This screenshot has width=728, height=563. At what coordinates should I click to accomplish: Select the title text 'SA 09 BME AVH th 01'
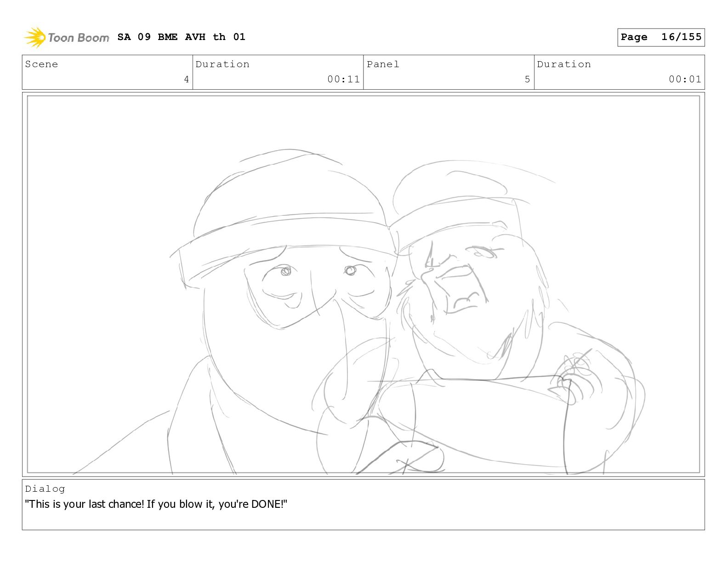[182, 37]
